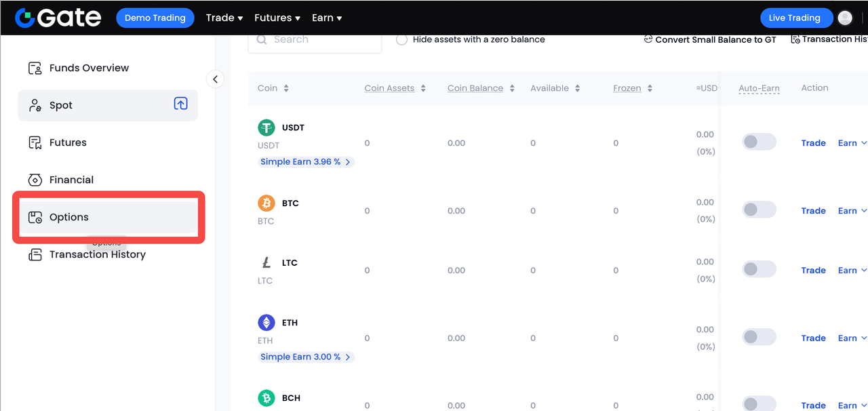Click the USDT coin icon
Image resolution: width=868 pixels, height=411 pixels.
pyautogui.click(x=267, y=128)
